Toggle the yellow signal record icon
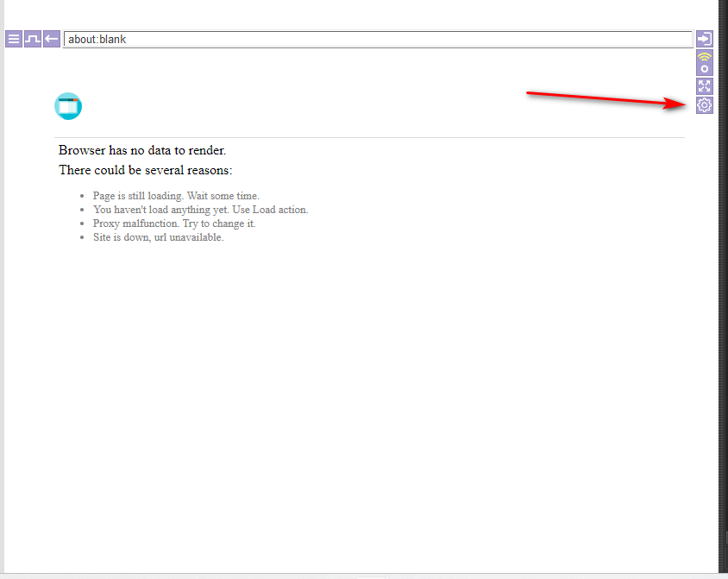 705,63
